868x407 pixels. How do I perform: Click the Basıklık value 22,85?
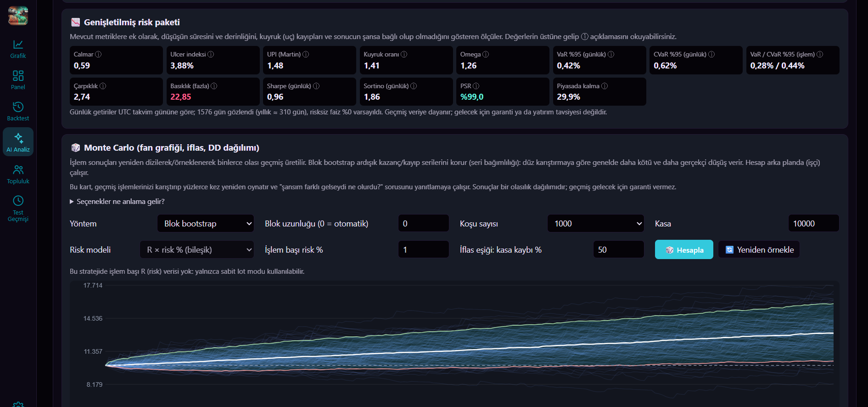(181, 97)
